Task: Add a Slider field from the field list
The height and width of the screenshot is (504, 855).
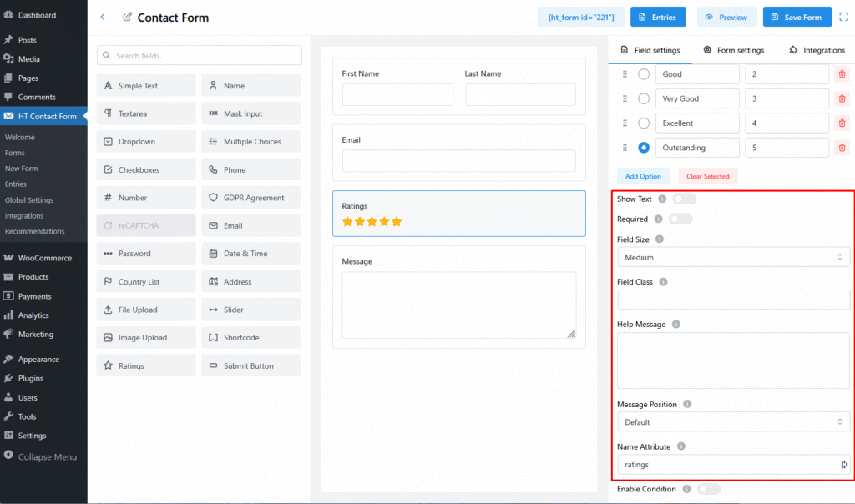Action: (251, 310)
